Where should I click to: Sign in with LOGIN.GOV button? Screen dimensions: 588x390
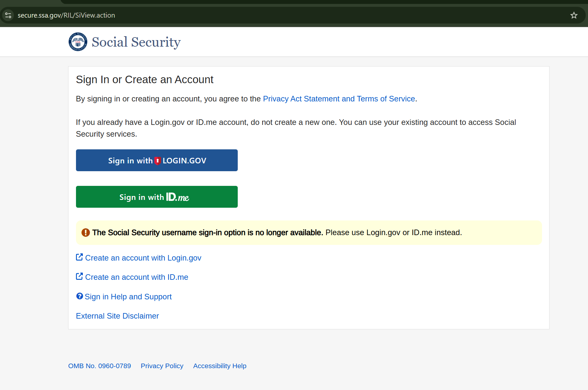click(x=157, y=160)
